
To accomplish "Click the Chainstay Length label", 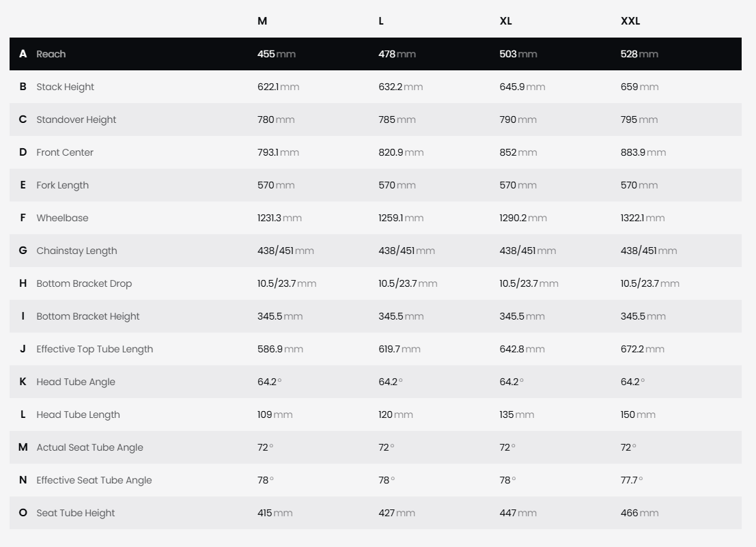I will (76, 251).
